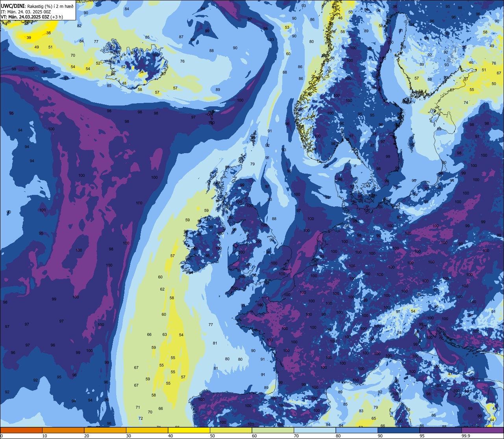The width and height of the screenshot is (504, 439).
Task: Select navy legend swatch between 95 and 99.9
Action: [x=441, y=430]
